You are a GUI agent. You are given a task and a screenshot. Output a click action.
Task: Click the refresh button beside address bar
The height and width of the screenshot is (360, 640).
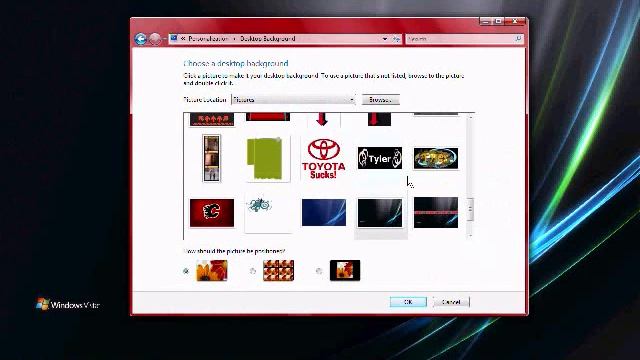point(396,39)
